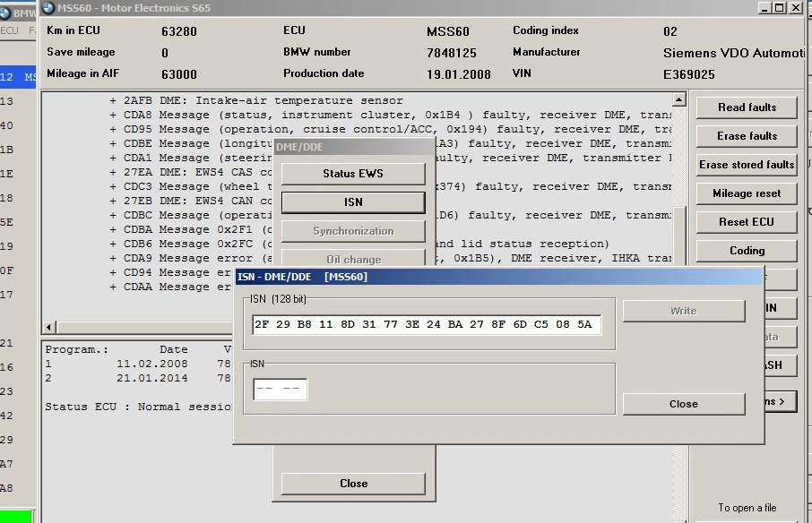Close the DME/DDE dialog with its Close button
Image resolution: width=812 pixels, height=523 pixels.
[353, 484]
